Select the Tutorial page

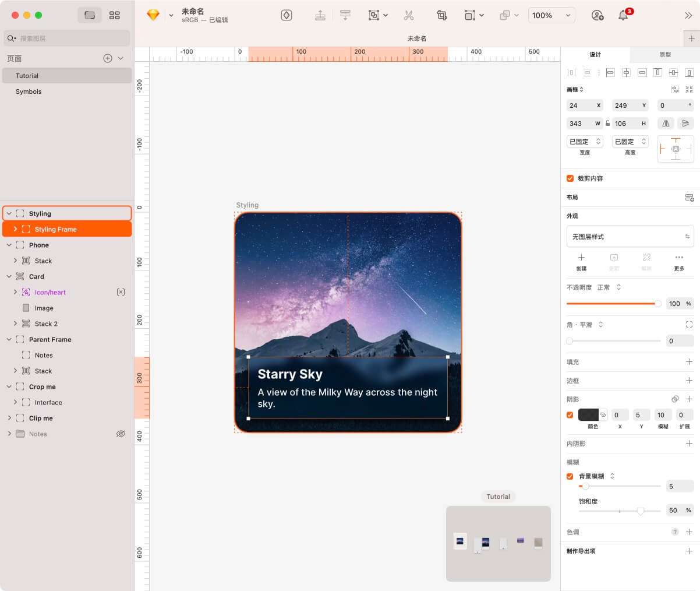point(67,76)
